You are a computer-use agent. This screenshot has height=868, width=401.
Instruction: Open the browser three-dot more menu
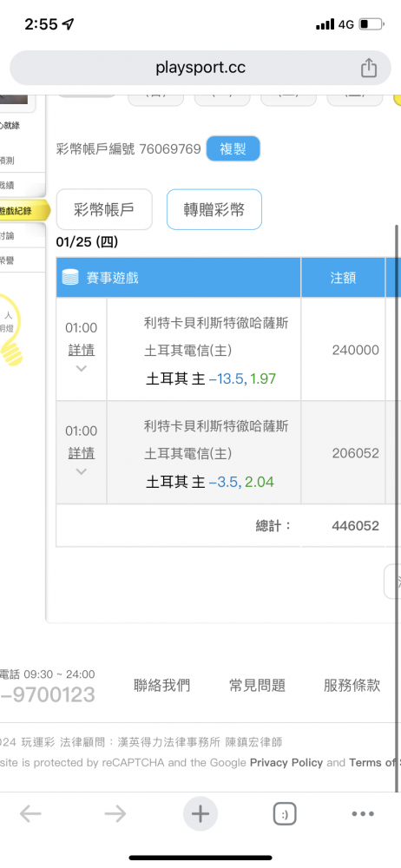click(363, 814)
